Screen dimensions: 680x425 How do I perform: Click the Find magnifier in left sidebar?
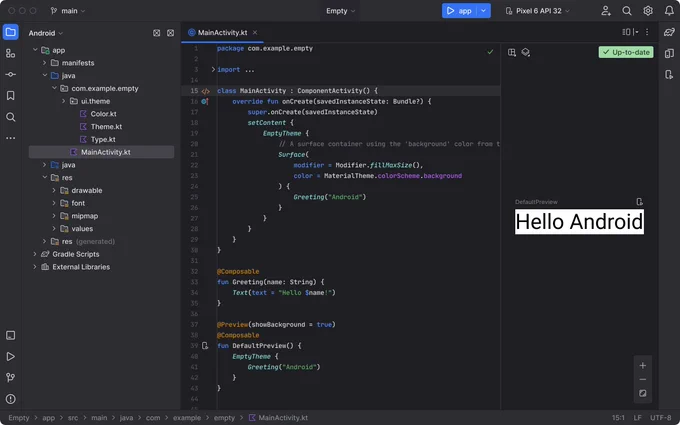[10, 117]
